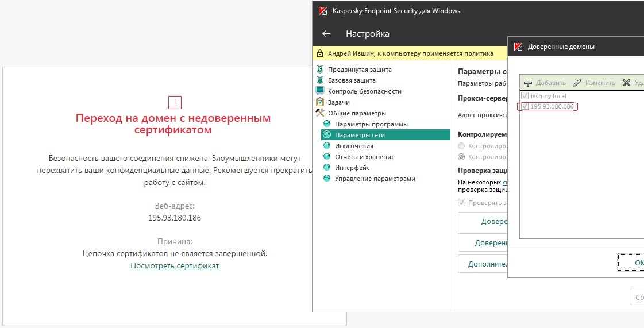644x328 pixels.
Task: Select Отчеты и хранение item
Action: point(365,157)
